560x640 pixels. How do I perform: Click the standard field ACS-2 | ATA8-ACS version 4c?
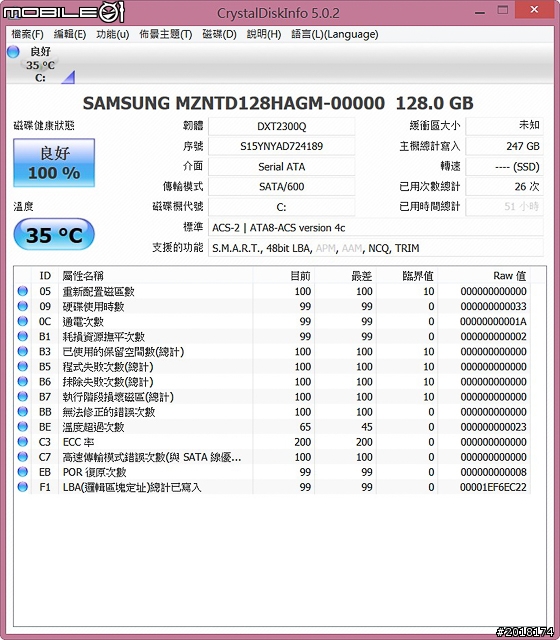(x=376, y=228)
